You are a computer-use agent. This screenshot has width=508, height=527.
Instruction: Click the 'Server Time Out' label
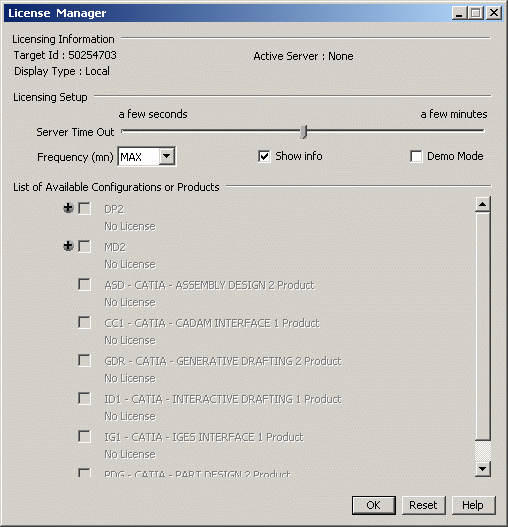75,132
